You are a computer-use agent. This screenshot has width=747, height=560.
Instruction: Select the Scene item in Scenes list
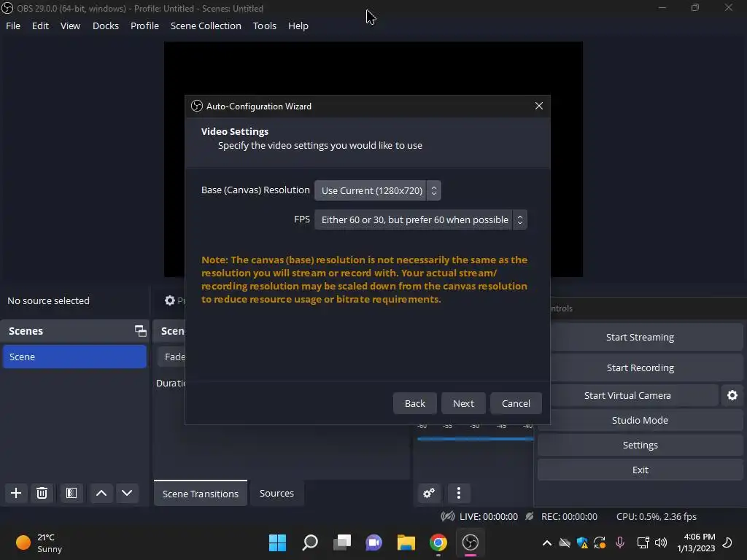75,357
